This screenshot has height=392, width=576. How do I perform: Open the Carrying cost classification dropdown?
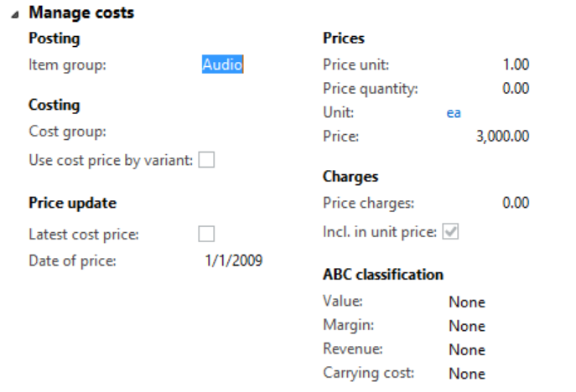click(467, 374)
